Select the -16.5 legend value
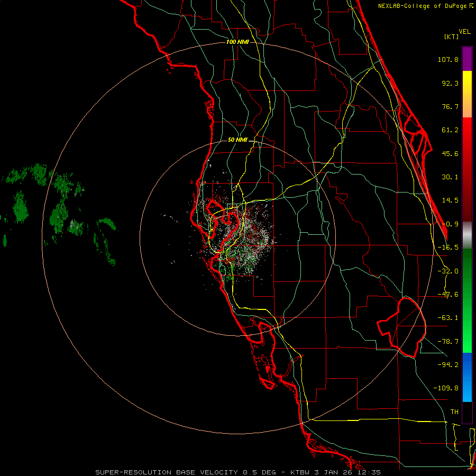The image size is (476, 476). point(448,248)
